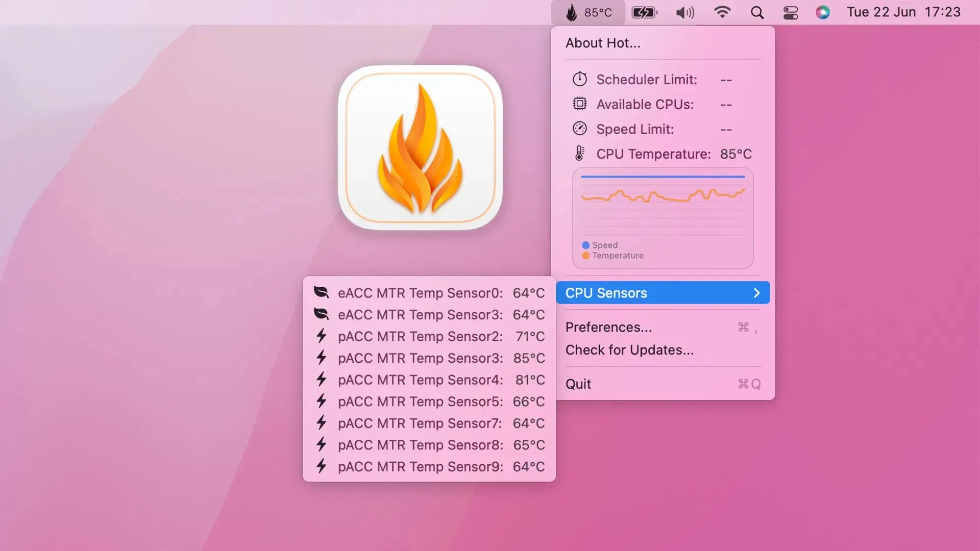Click bolt icon beside pACC Sensor3

(321, 358)
